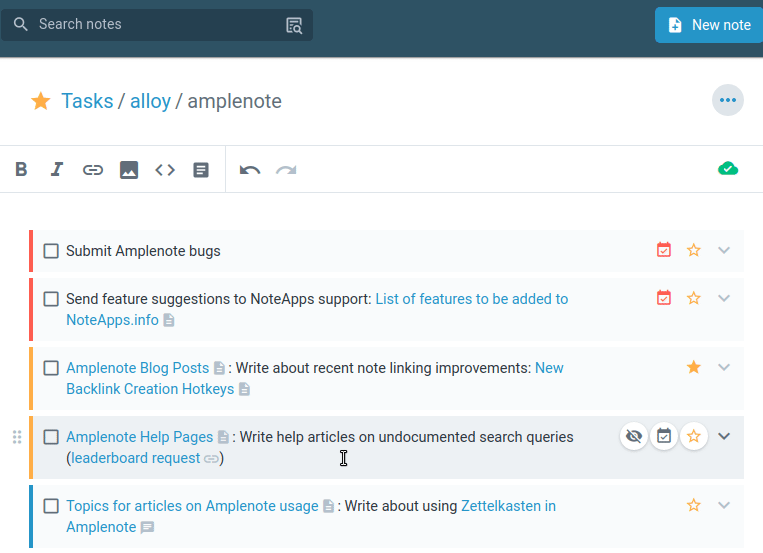Open the New Backlink Creation Hotkeys link
The height and width of the screenshot is (553, 763).
coord(150,389)
